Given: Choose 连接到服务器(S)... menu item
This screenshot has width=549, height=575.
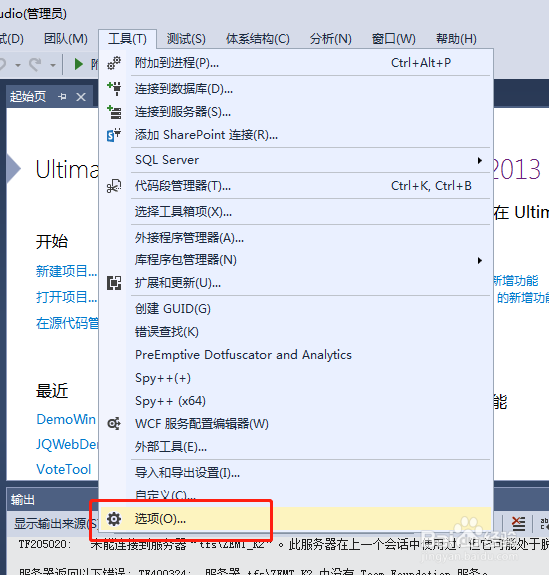Looking at the screenshot, I should click(x=296, y=112).
